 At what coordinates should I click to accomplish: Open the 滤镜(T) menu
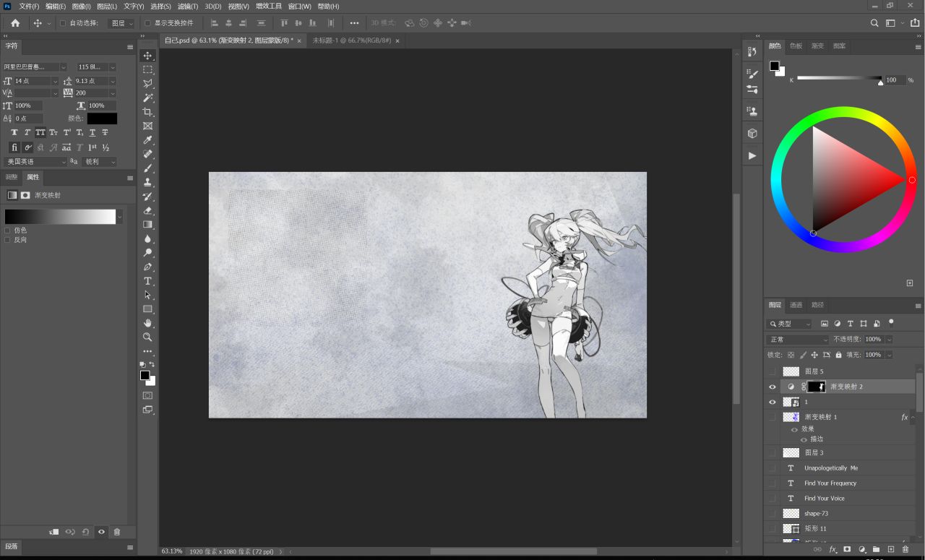click(188, 7)
